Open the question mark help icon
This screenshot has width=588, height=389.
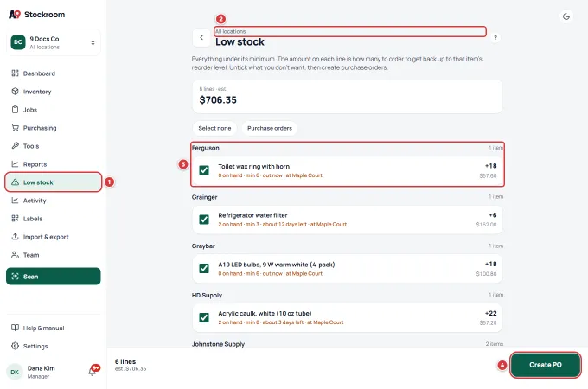point(495,37)
